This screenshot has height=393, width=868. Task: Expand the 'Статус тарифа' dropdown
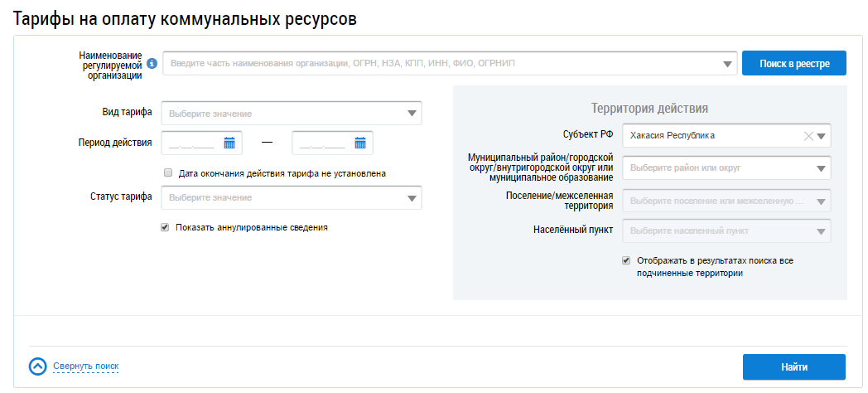point(412,198)
